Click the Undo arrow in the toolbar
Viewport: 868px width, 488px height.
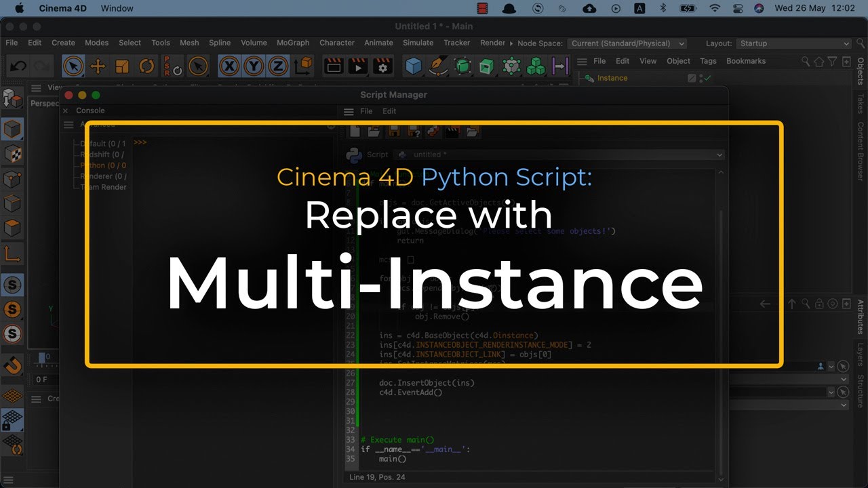[x=18, y=66]
